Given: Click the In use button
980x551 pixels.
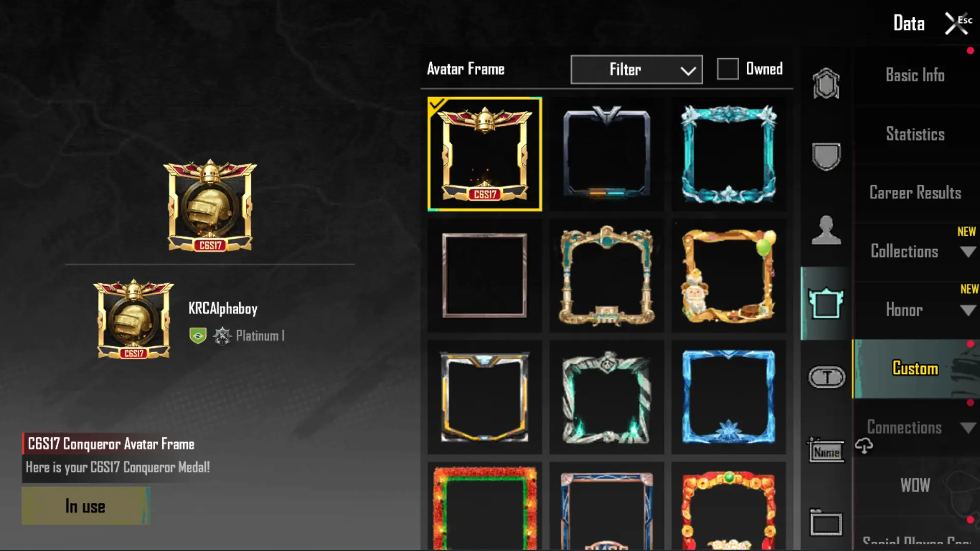Looking at the screenshot, I should [85, 506].
